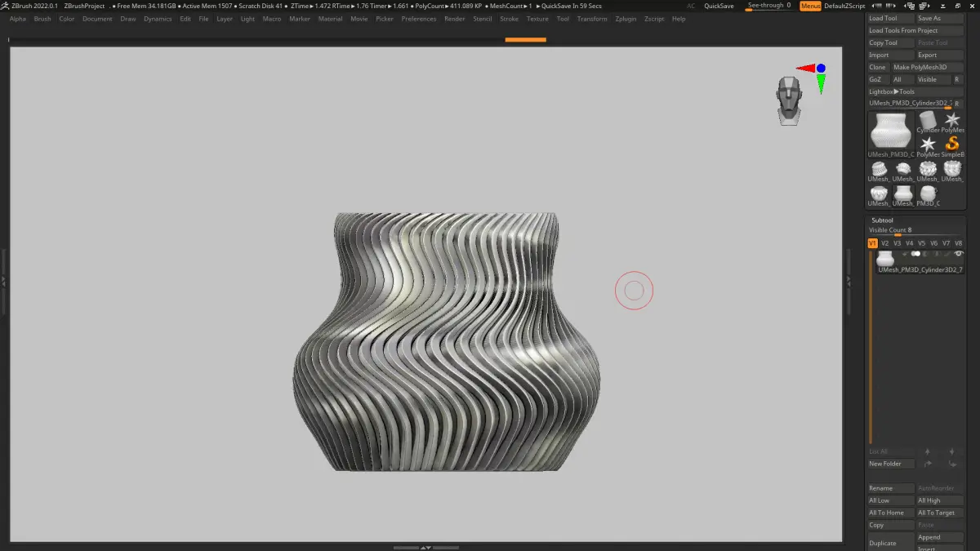Click the Append subtool button

pyautogui.click(x=940, y=537)
